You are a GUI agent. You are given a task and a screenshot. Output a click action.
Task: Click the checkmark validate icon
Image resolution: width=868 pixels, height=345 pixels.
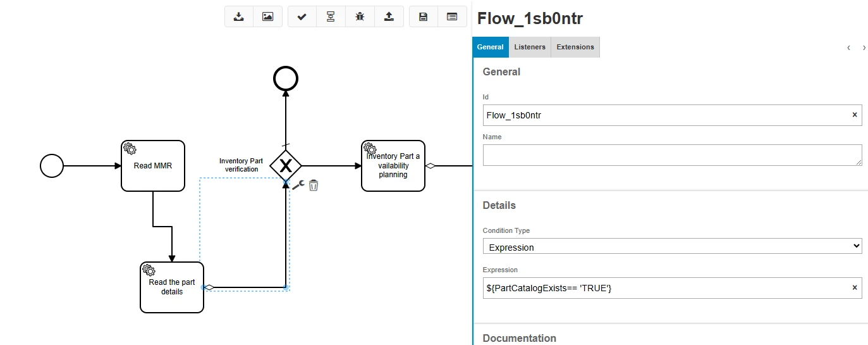click(x=302, y=16)
